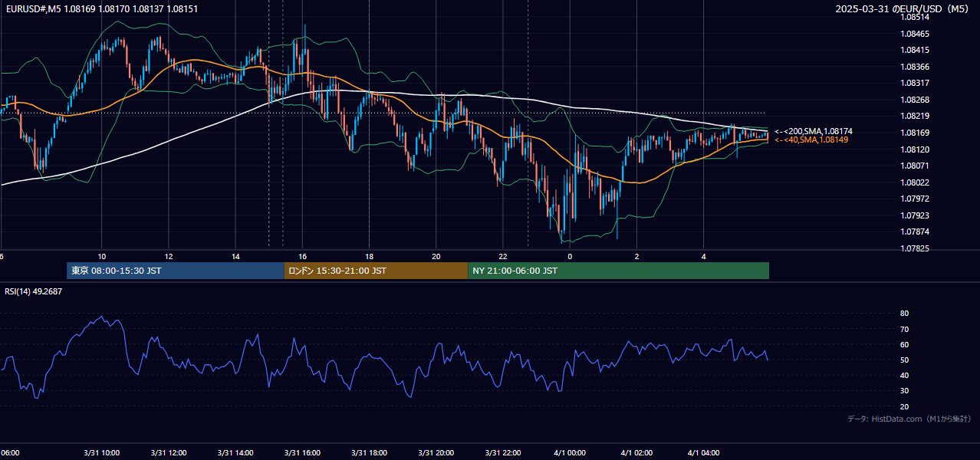The image size is (980, 460).
Task: Click hour label 14 under the price chart
Action: 235,256
